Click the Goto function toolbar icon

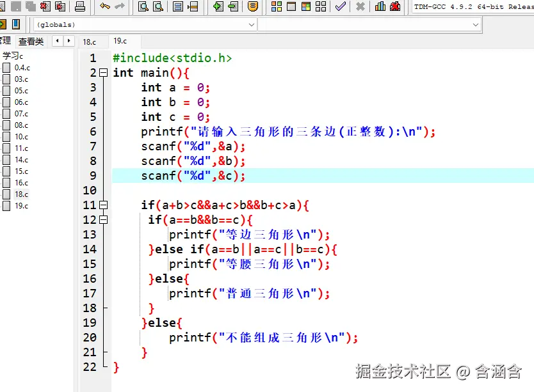tap(178, 6)
